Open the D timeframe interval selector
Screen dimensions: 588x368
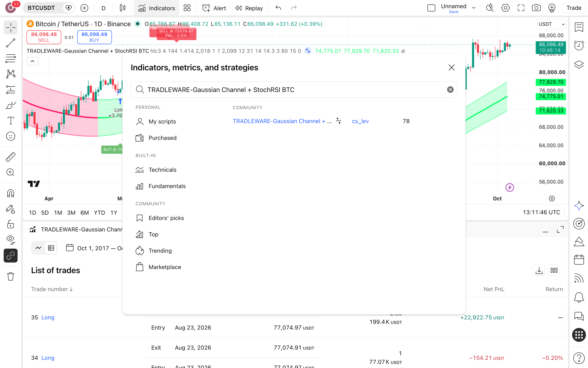point(104,8)
